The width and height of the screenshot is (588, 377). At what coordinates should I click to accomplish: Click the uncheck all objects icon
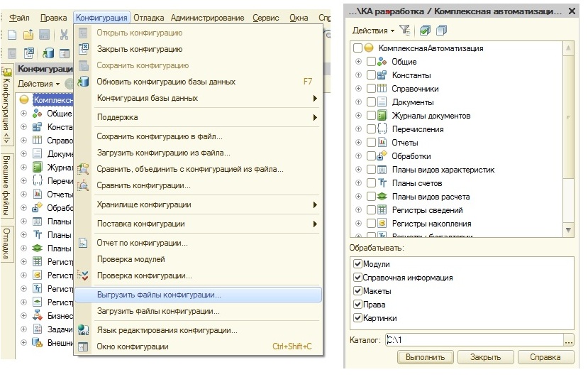[441, 31]
